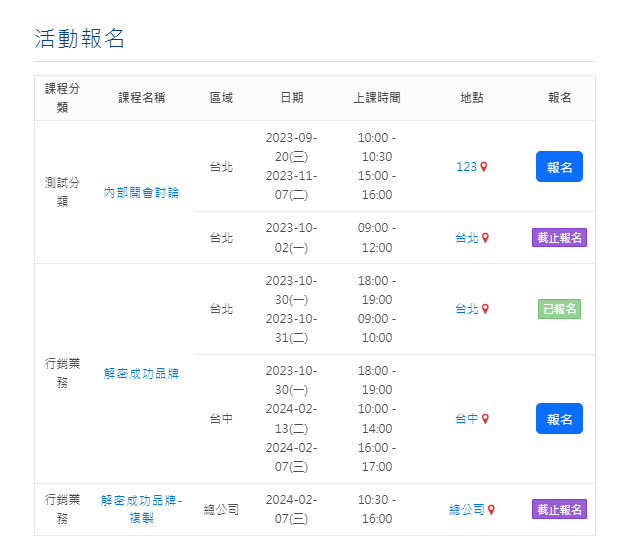Screen dimensions: 623x550
Task: Click 截止報名 badge in the 總公司 row
Action: pos(559,510)
